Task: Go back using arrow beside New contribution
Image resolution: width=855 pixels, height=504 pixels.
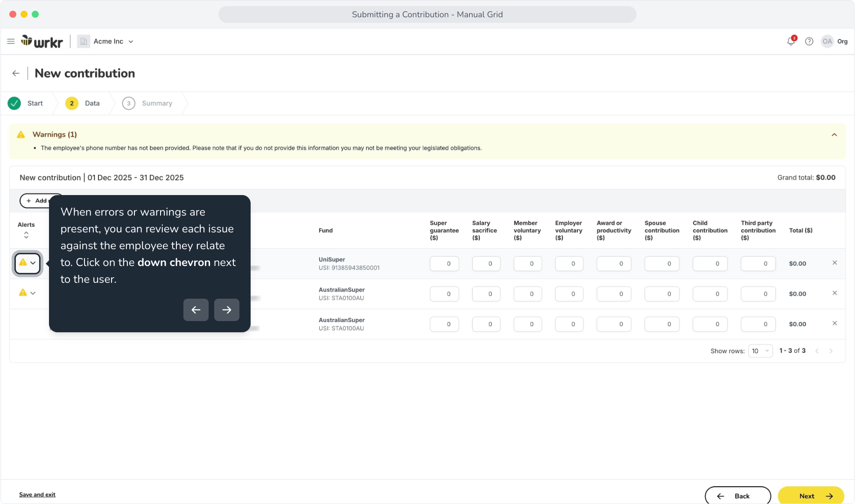Action: [16, 73]
